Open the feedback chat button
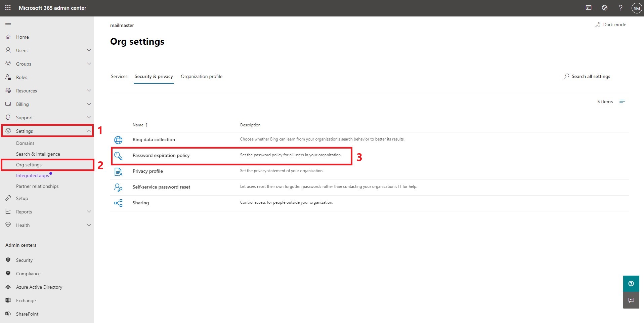644x323 pixels. 631,300
